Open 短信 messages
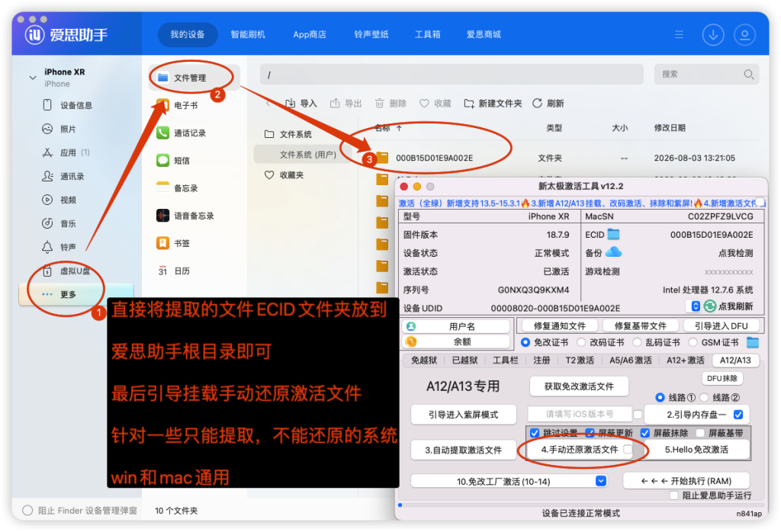The width and height of the screenshot is (781, 532). point(182,160)
